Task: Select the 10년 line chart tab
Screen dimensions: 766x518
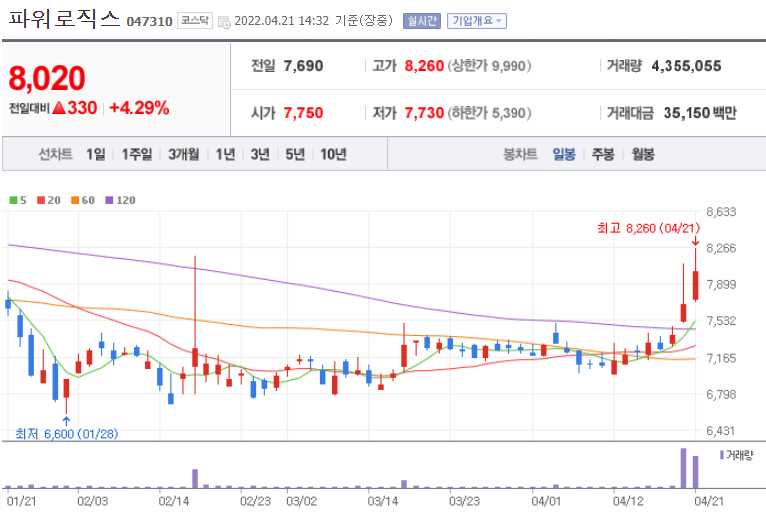Action: click(x=333, y=154)
